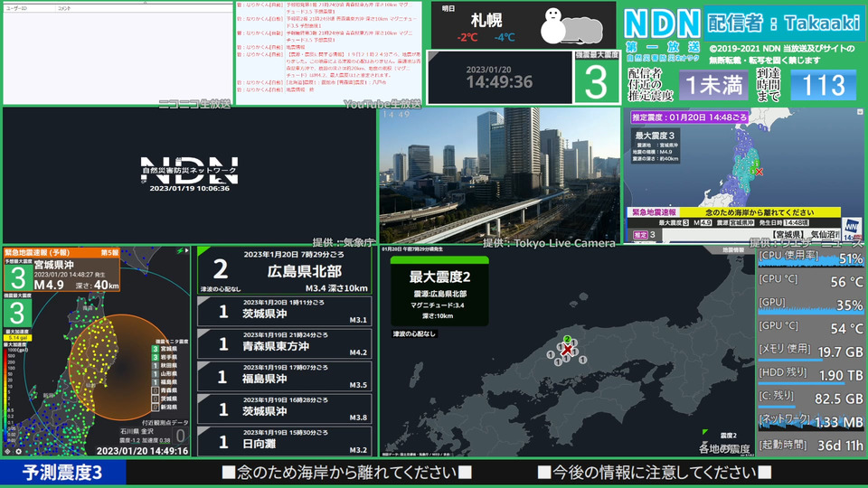Click the green flag on the 広島県北部 row
This screenshot has height=488, width=868.
(x=203, y=251)
